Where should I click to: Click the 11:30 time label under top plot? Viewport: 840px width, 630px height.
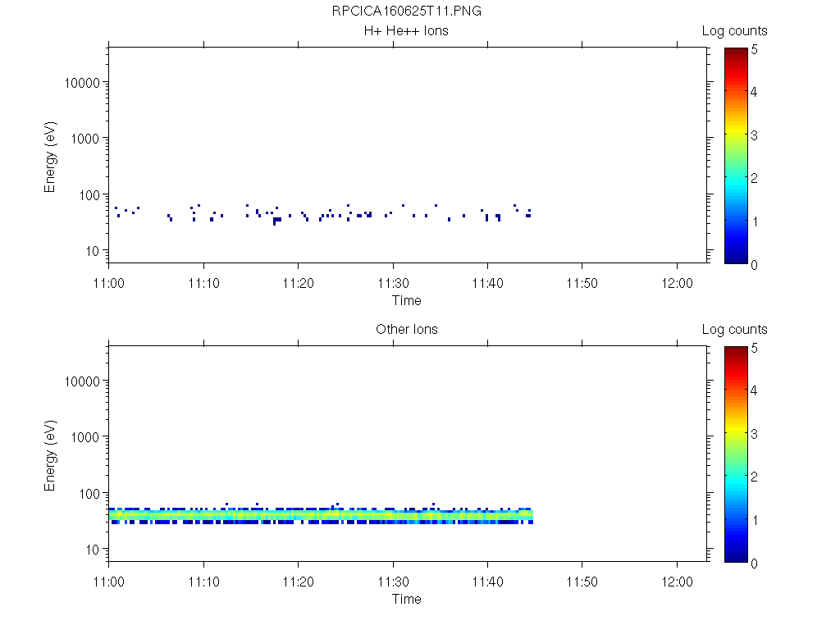pyautogui.click(x=393, y=283)
